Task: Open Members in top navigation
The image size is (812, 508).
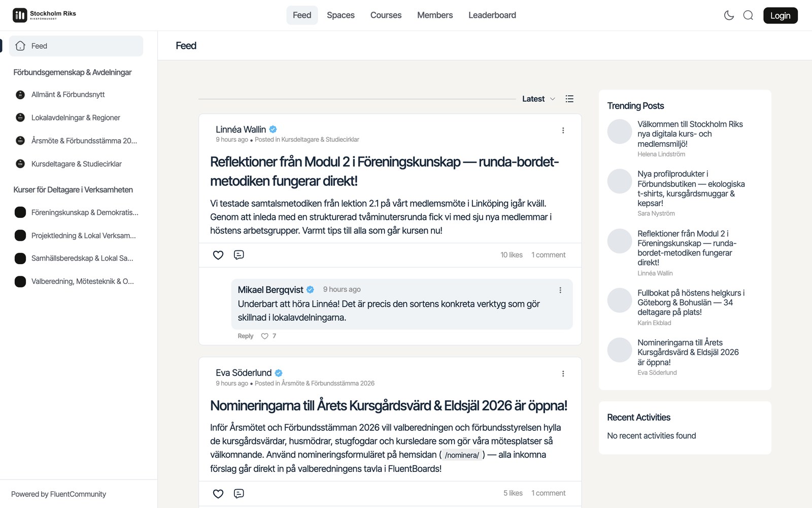Action: [x=435, y=15]
